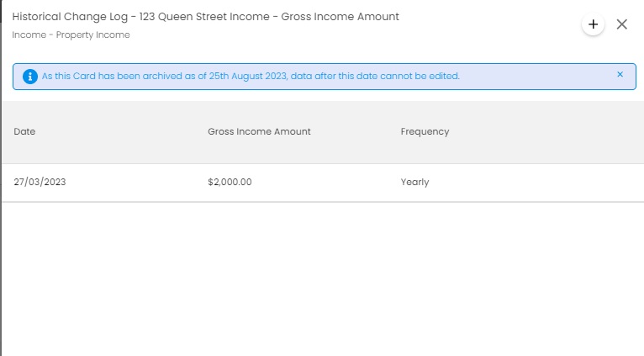Close the Historical Change Log dialog
The height and width of the screenshot is (356, 644).
(622, 24)
